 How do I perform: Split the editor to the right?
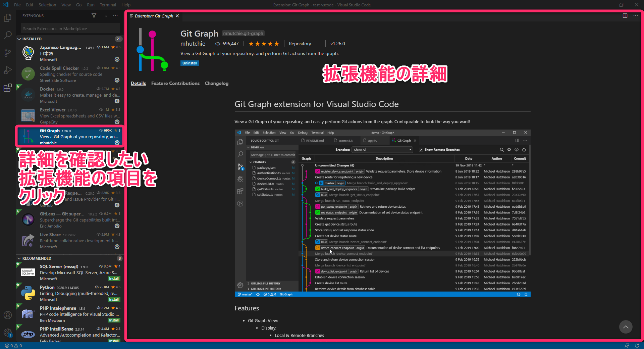625,16
